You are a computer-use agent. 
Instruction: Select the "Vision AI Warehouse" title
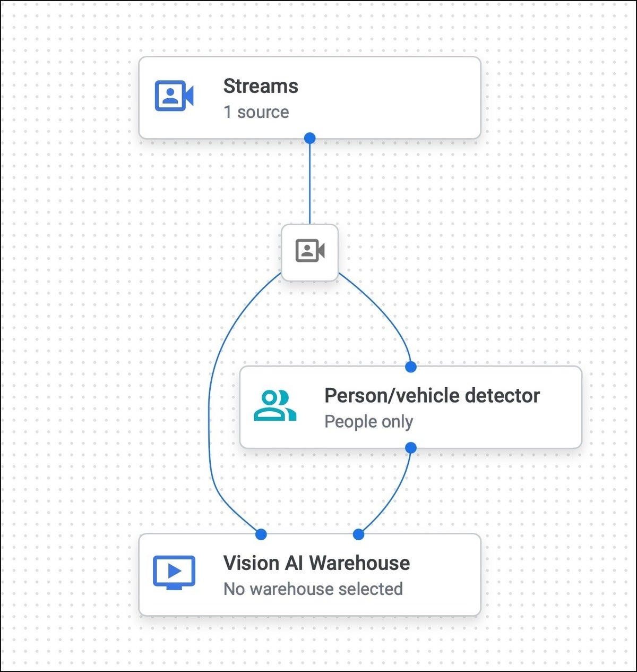(x=316, y=563)
